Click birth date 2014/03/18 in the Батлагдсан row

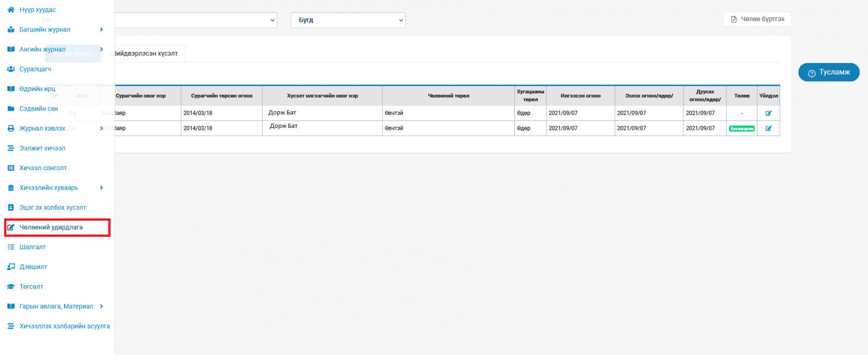(198, 128)
